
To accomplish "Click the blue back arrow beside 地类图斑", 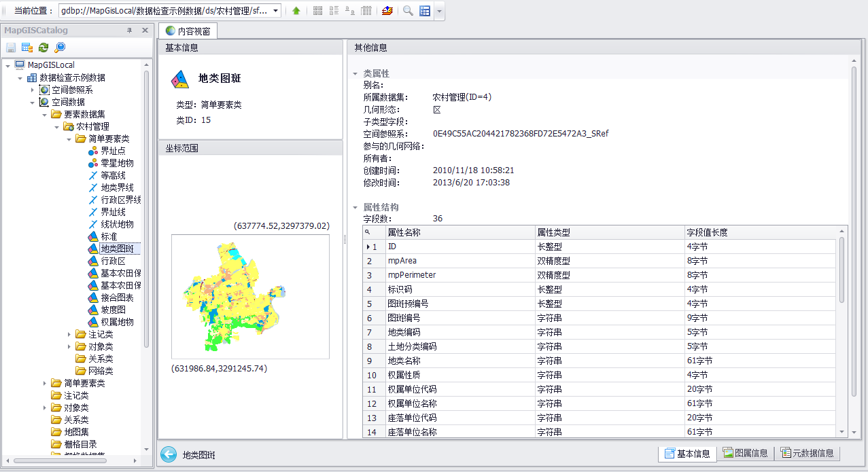I will click(x=168, y=454).
